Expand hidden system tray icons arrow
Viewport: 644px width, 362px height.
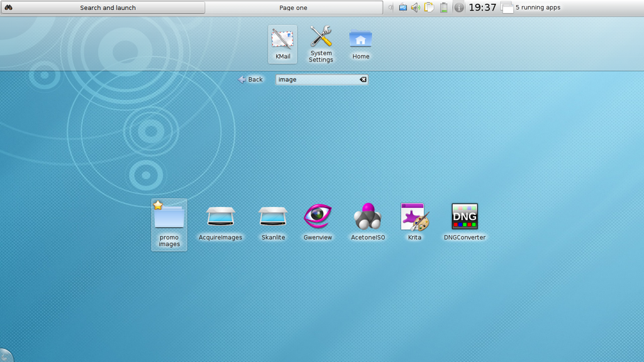pyautogui.click(x=390, y=8)
